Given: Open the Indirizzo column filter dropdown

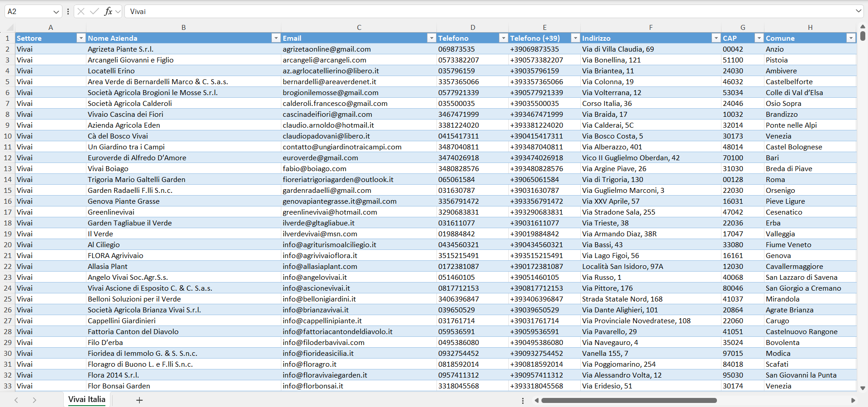Looking at the screenshot, I should [x=716, y=38].
